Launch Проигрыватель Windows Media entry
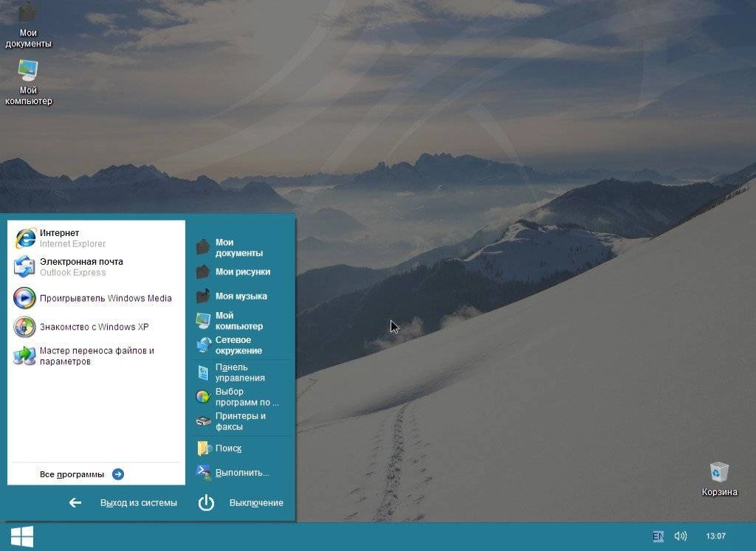Image resolution: width=756 pixels, height=551 pixels. click(96, 298)
